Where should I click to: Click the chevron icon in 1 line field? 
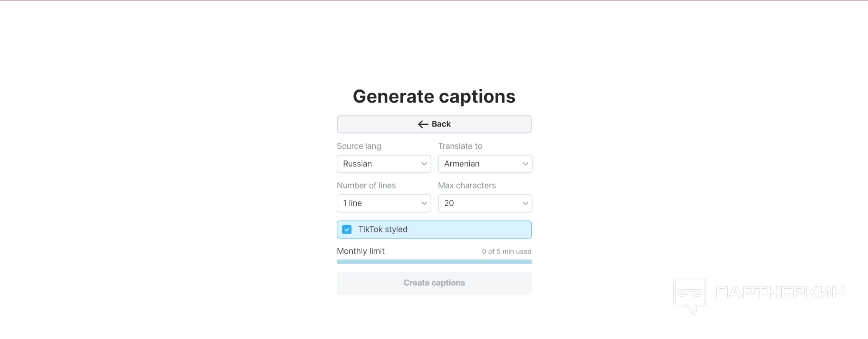pos(424,203)
